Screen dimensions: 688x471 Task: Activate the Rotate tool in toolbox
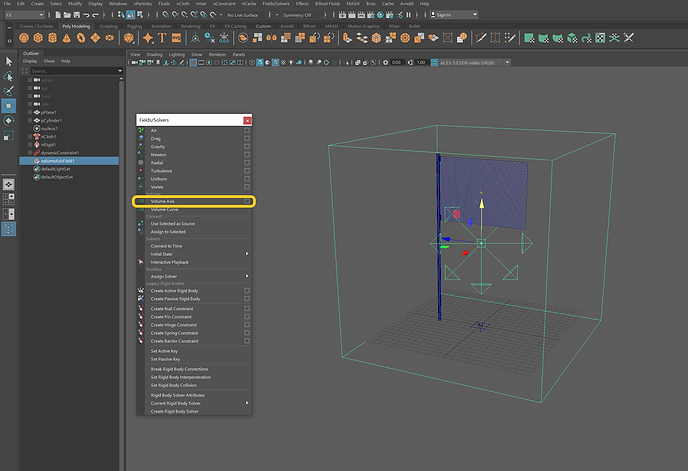coord(9,121)
